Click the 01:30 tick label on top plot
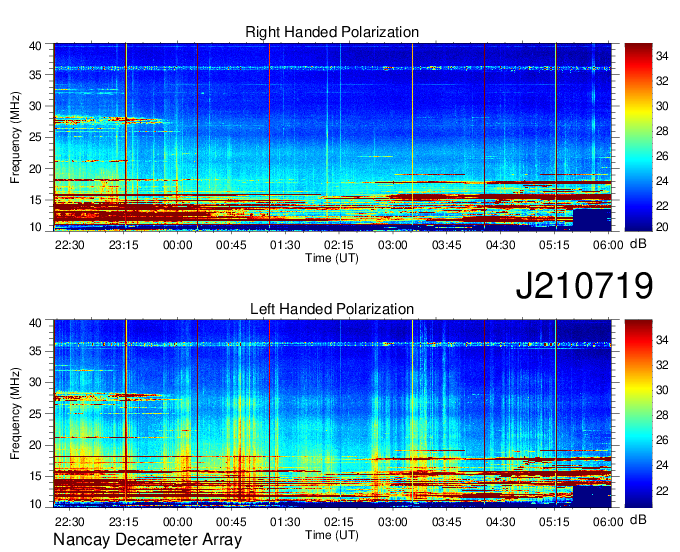The image size is (680, 552). pyautogui.click(x=285, y=245)
